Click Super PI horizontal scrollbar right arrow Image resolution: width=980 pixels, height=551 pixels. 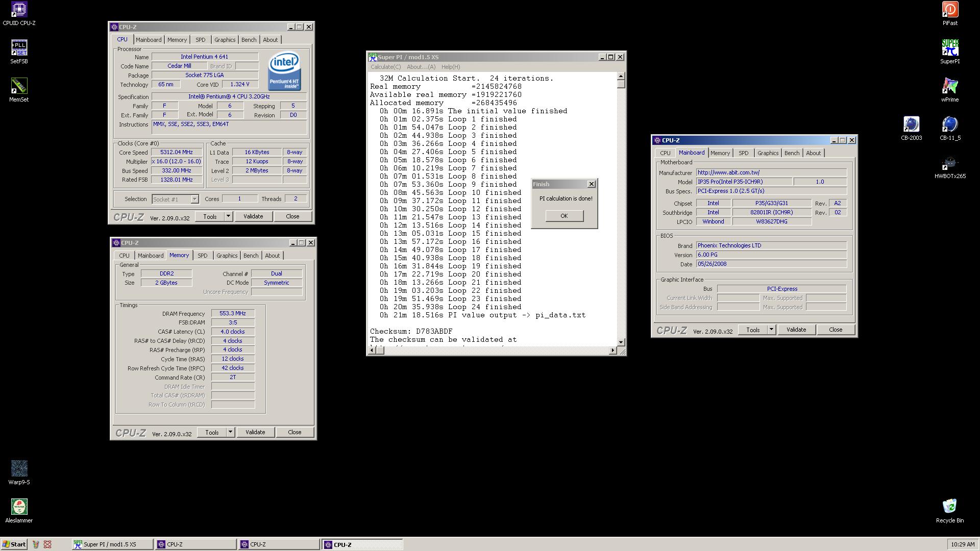[x=613, y=350]
